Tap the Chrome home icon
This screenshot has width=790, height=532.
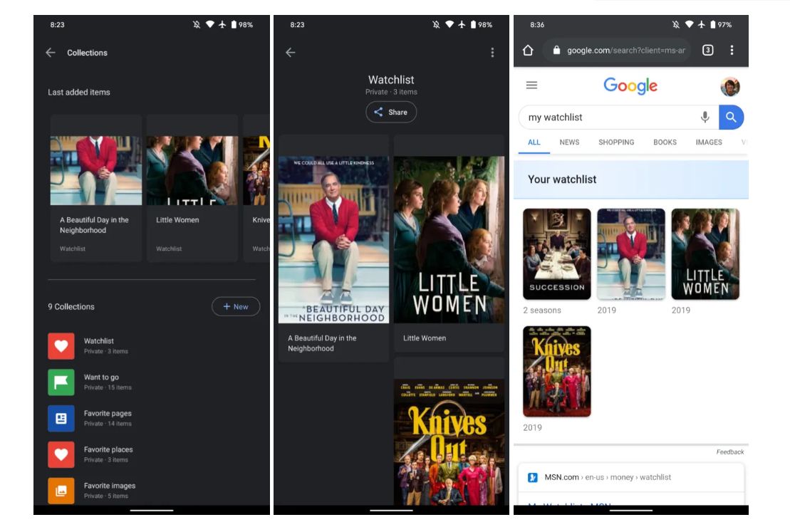[528, 51]
